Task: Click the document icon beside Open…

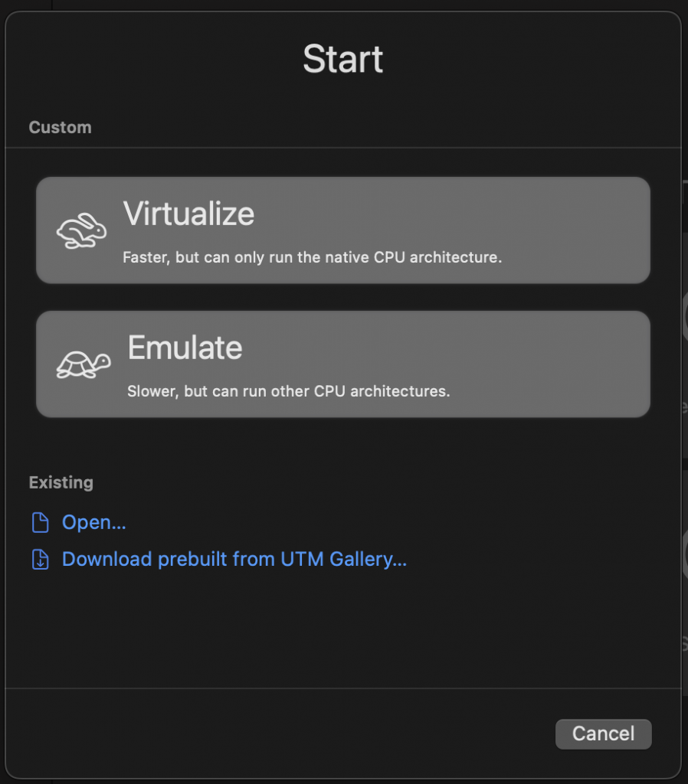Action: pyautogui.click(x=40, y=523)
